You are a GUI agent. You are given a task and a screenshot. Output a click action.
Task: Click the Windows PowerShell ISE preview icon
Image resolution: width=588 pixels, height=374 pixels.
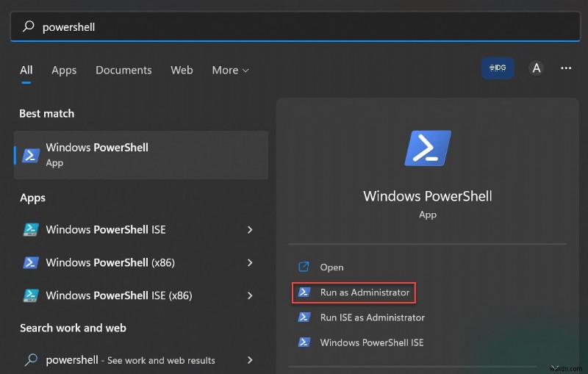pos(304,342)
